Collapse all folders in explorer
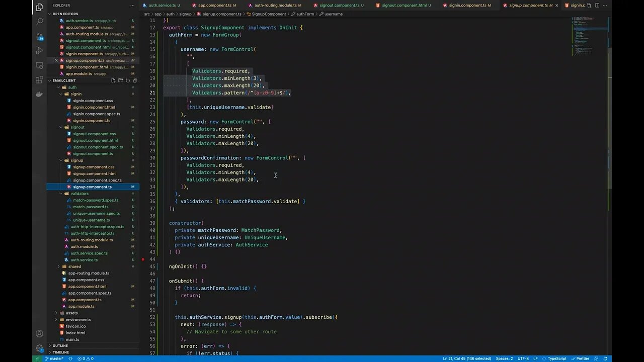This screenshot has width=644, height=362. click(135, 80)
